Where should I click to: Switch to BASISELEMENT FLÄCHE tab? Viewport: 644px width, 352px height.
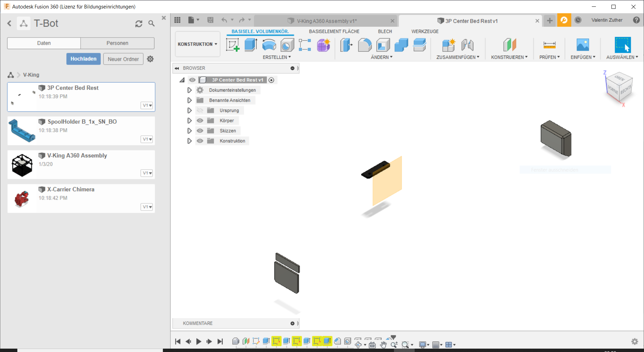334,31
